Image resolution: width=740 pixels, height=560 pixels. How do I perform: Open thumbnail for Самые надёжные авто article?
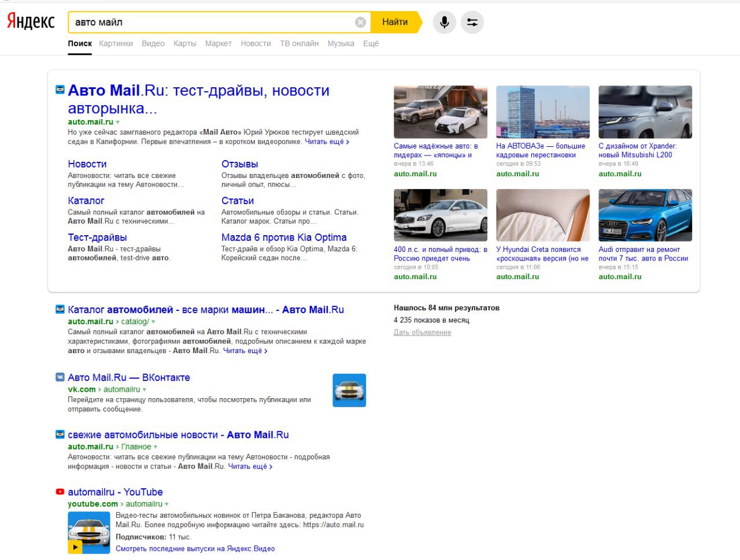pyautogui.click(x=441, y=112)
